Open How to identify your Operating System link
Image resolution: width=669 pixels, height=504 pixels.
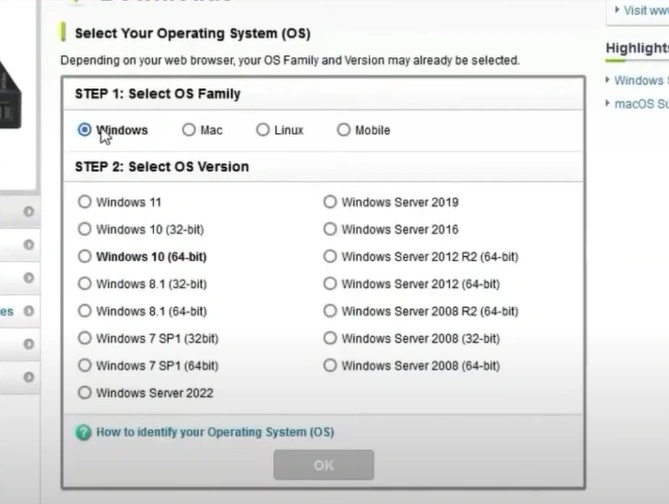point(215,432)
